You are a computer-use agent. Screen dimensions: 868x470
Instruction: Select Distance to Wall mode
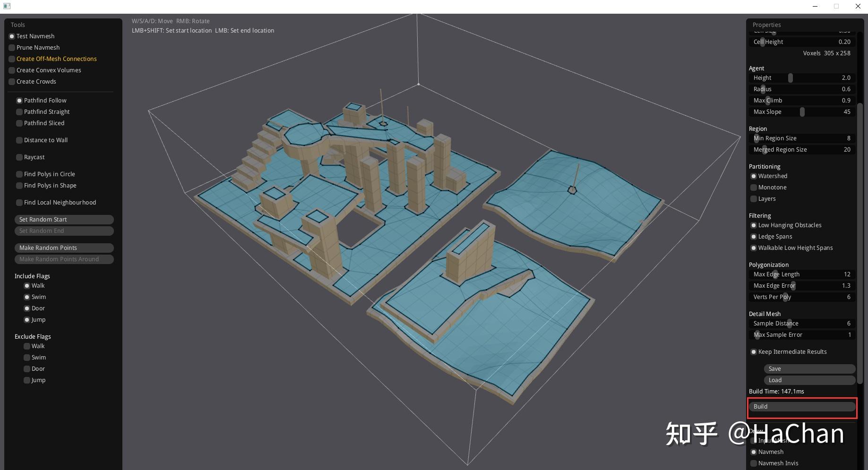(42, 140)
